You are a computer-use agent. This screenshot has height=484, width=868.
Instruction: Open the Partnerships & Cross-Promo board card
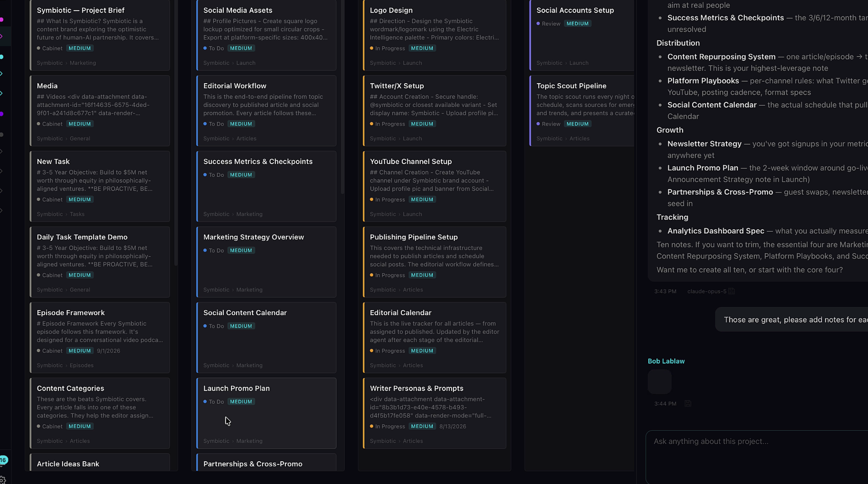tap(266, 463)
